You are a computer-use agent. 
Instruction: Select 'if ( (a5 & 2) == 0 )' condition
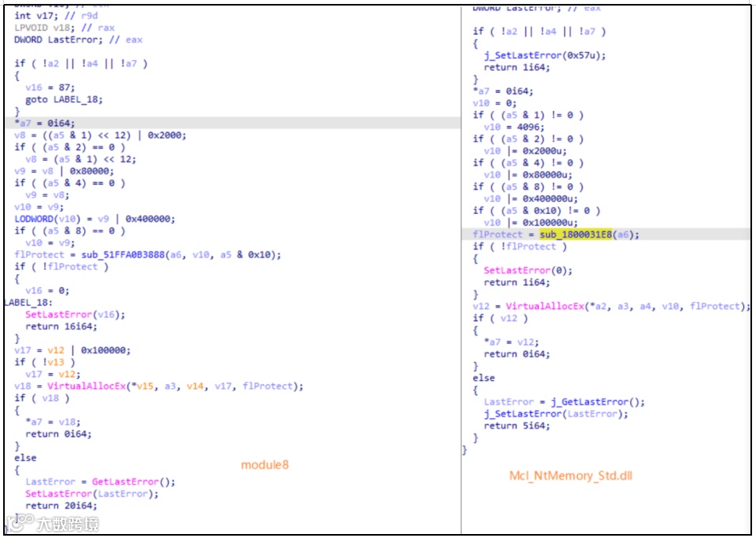coord(70,147)
